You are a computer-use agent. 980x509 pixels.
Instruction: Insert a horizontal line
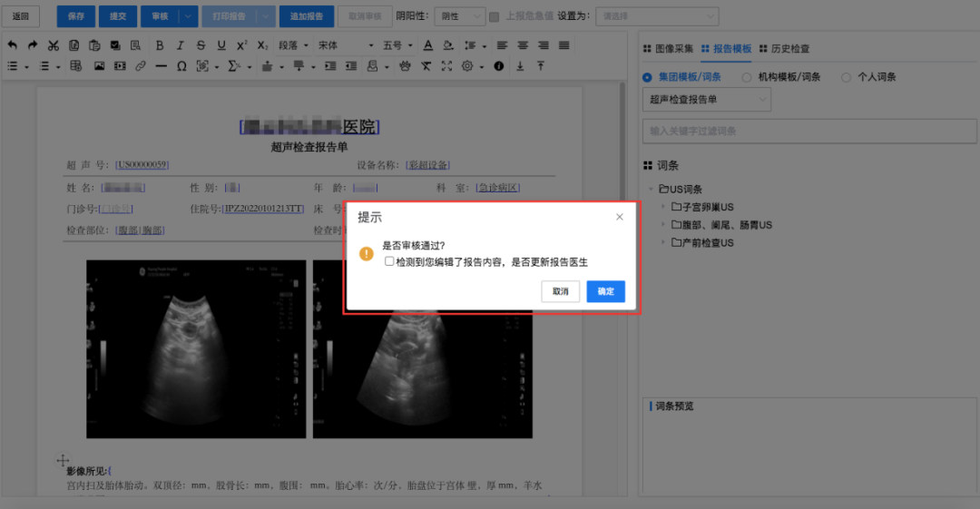point(162,65)
